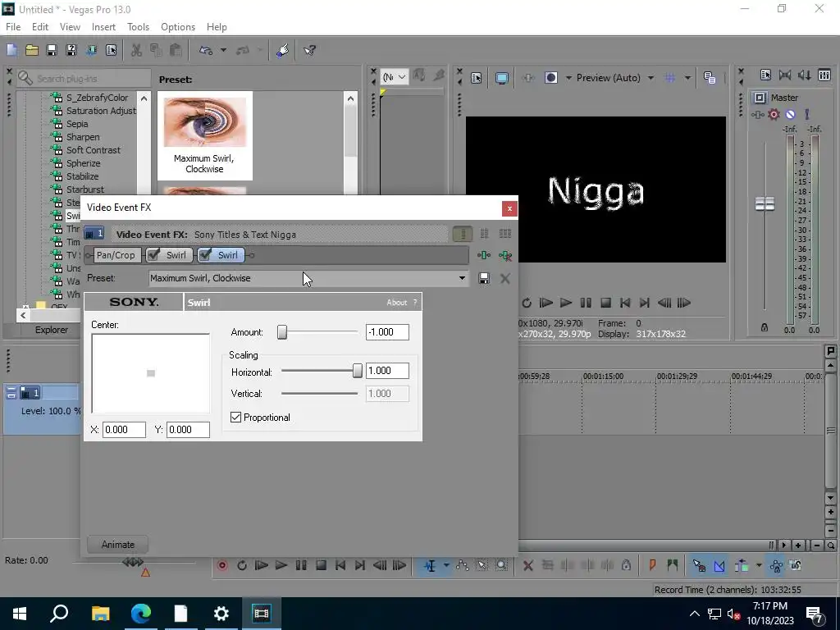This screenshot has height=630, width=840.
Task: Click the Animate button
Action: [118, 545]
